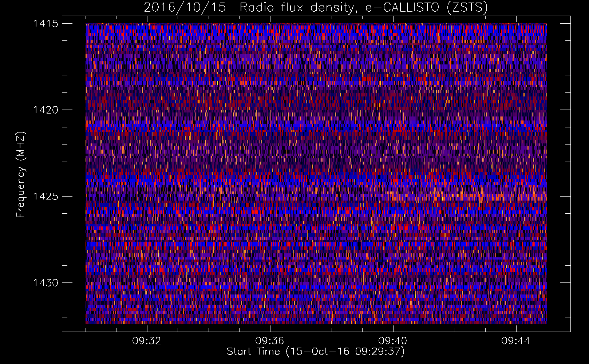The width and height of the screenshot is (589, 364).
Task: Click the 1420 frequency tick label
Action: 46,110
